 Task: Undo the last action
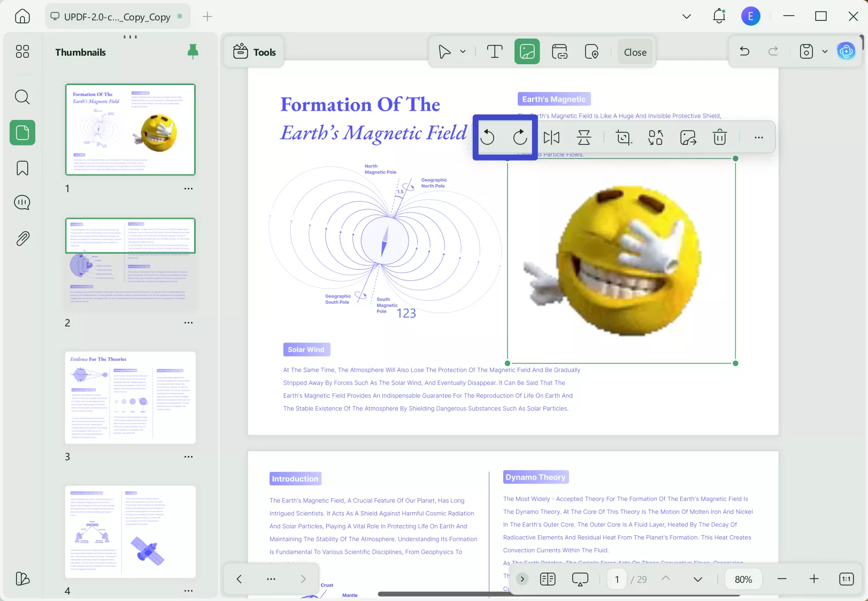[x=744, y=51]
